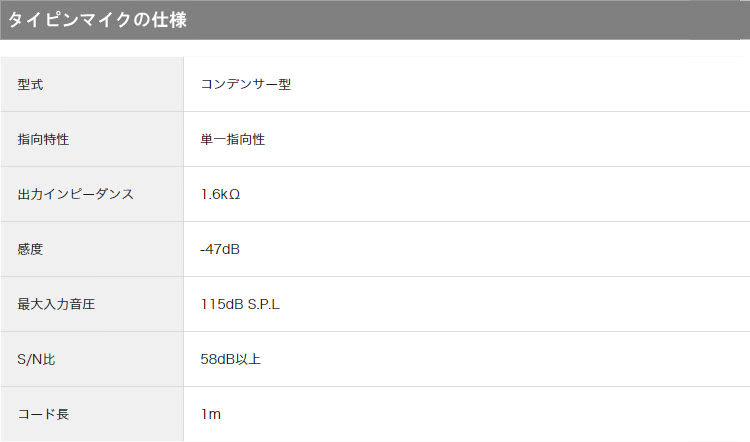750x442 pixels.
Task: Click the コンデンサー型 value
Action: coord(246,84)
